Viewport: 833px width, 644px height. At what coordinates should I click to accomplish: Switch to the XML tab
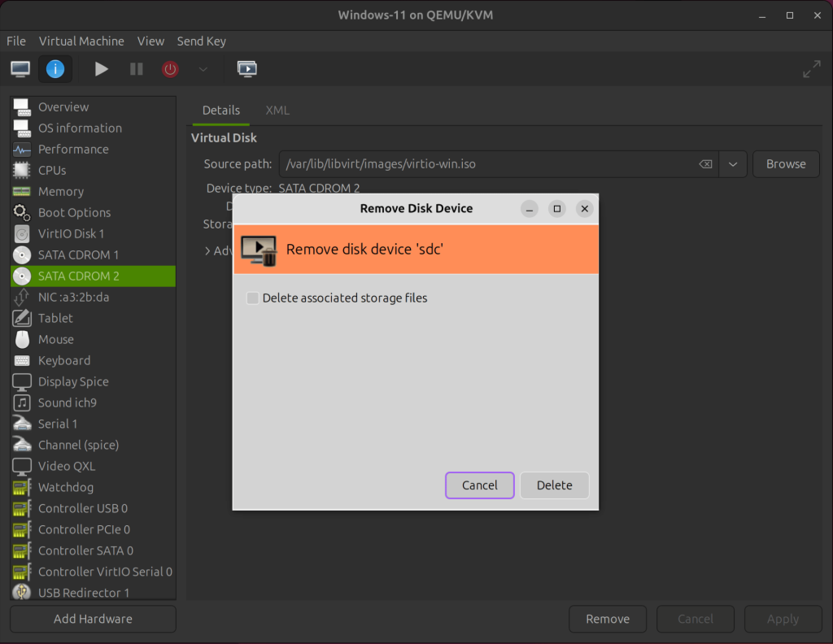277,110
